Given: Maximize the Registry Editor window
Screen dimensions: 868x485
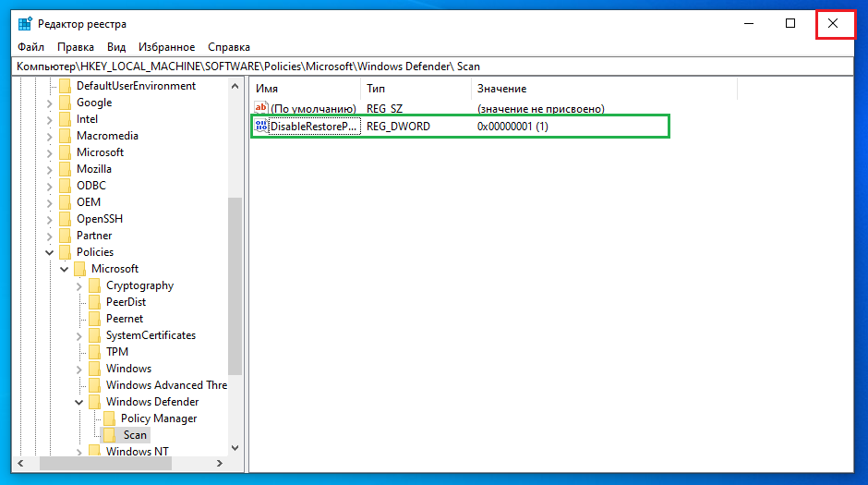Looking at the screenshot, I should click(790, 23).
